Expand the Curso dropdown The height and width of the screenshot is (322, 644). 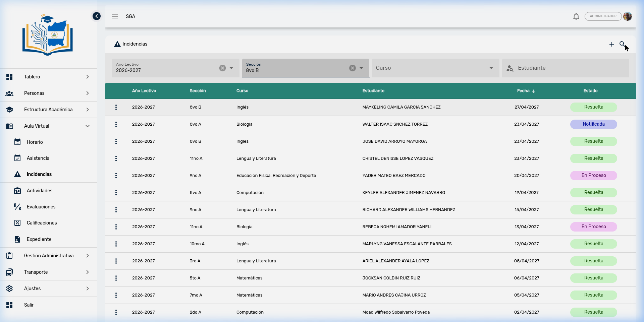pos(491,68)
